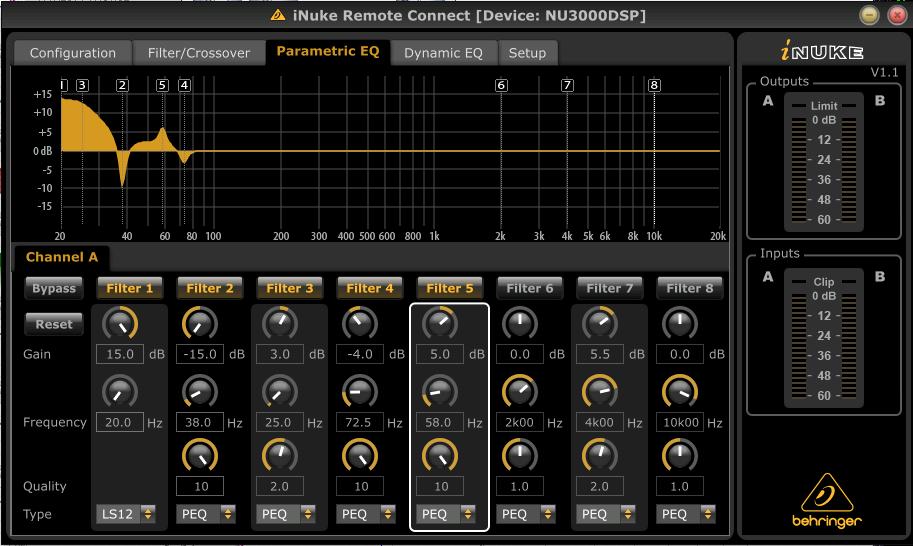Screen dimensions: 913x546
Task: Click the Filter 5 gain knob
Action: (x=439, y=322)
